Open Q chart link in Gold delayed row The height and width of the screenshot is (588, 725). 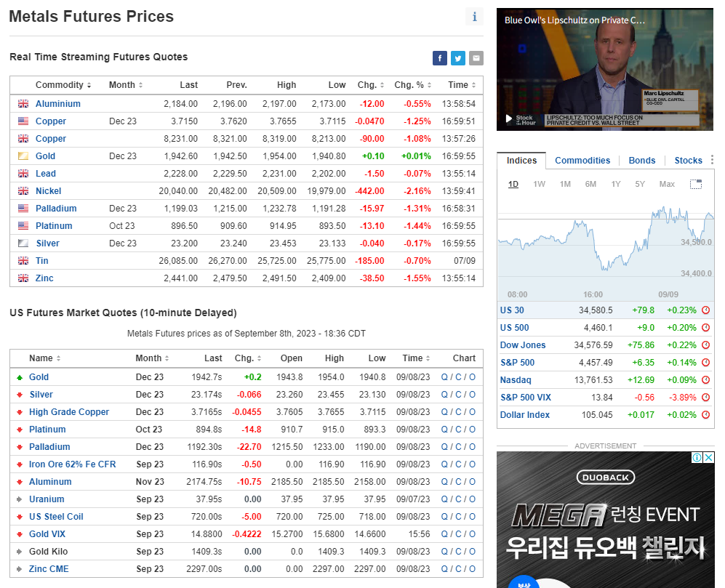click(x=444, y=377)
